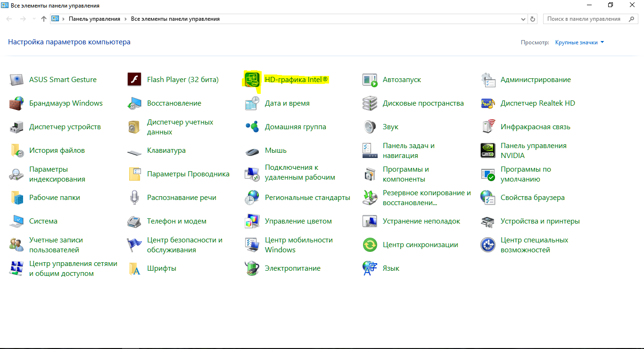The image size is (644, 349).
Task: Click the Back navigation arrow
Action: tap(9, 19)
